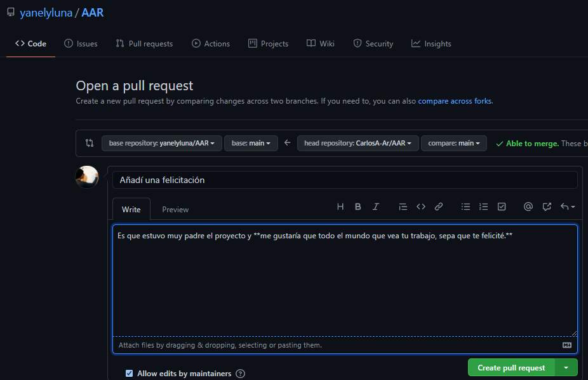The image size is (588, 380).
Task: Click the text area resize handle
Action: pos(574,333)
